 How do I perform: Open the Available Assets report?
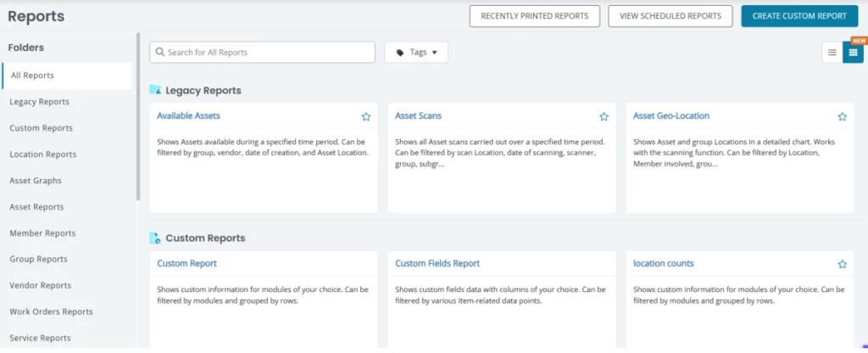tap(188, 115)
